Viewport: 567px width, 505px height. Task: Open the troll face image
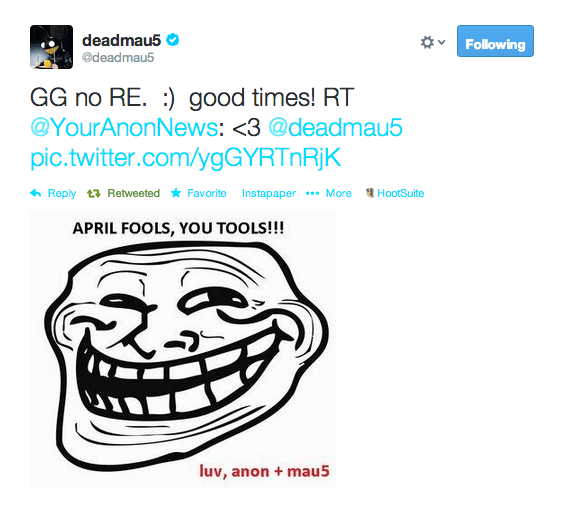(x=183, y=349)
